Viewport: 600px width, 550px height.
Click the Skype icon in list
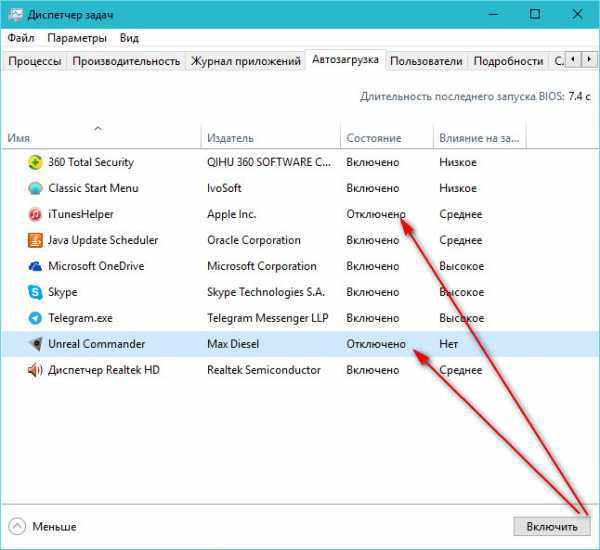[35, 292]
